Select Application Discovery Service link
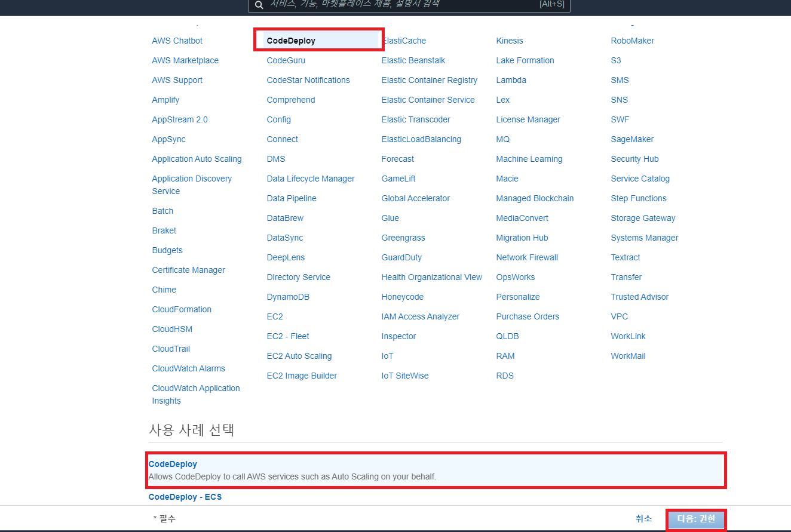This screenshot has width=791, height=532. (192, 185)
